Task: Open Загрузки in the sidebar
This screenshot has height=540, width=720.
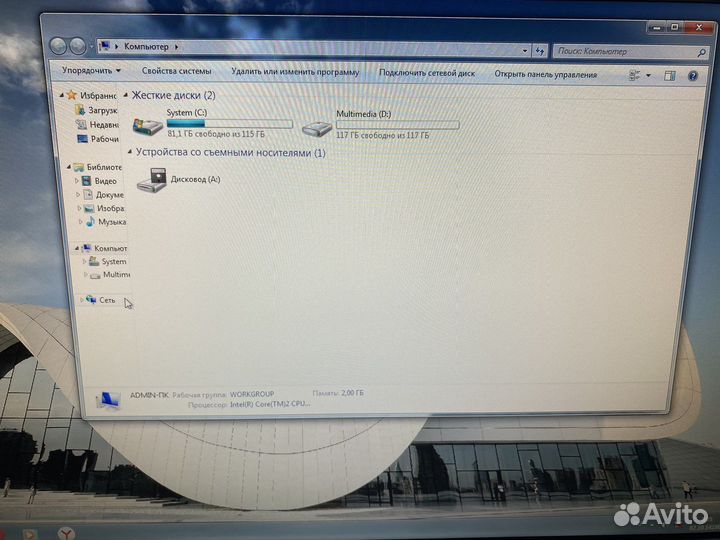Action: (97, 110)
